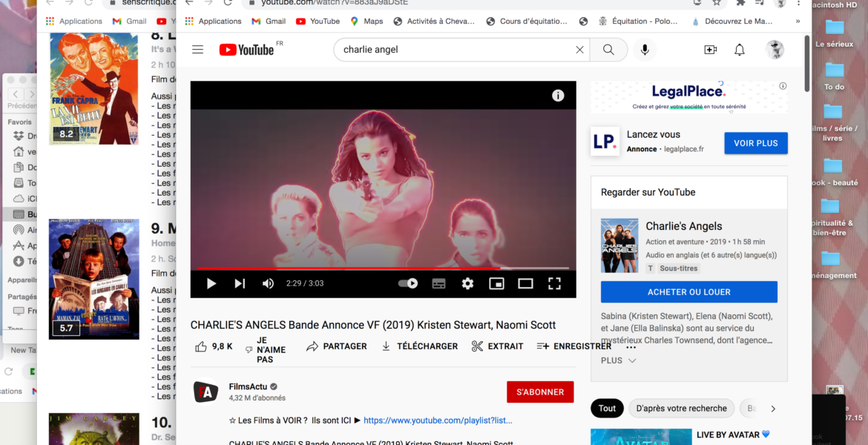Click ACHETER OU LOUER
The height and width of the screenshot is (445, 868).
click(689, 292)
